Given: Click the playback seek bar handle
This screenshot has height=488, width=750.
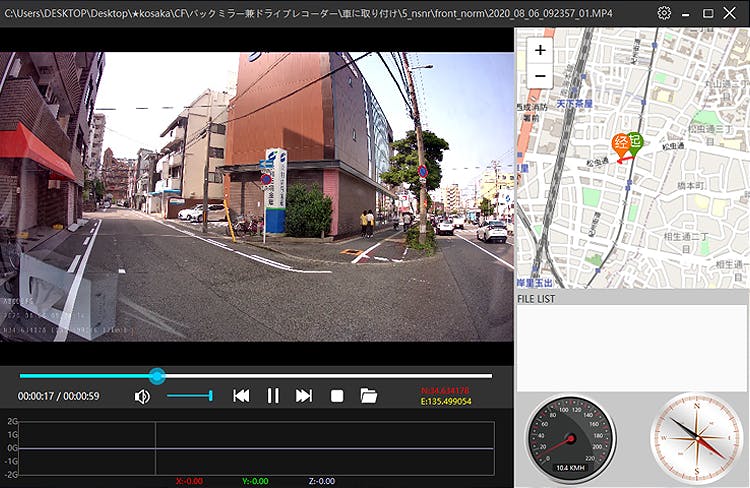Looking at the screenshot, I should 157,376.
